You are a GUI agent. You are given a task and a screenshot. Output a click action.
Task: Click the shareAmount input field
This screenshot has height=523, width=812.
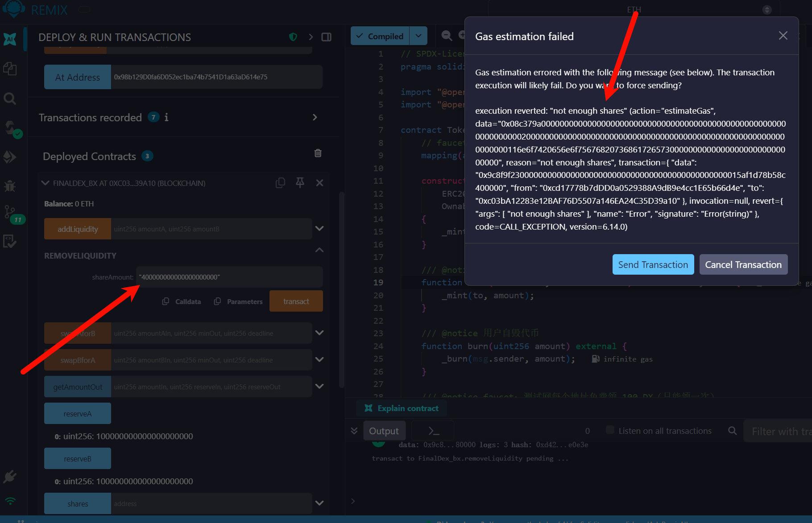tap(229, 277)
